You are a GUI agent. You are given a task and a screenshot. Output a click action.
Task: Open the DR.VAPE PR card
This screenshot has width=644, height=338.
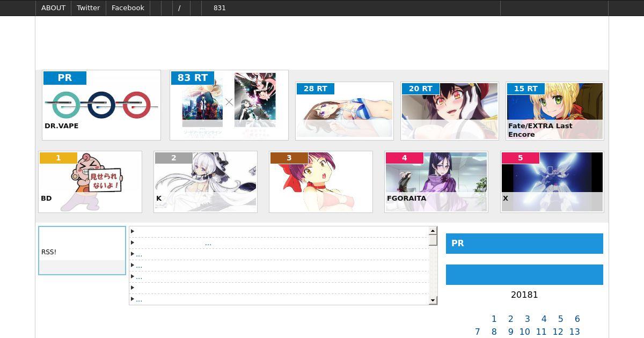[101, 105]
